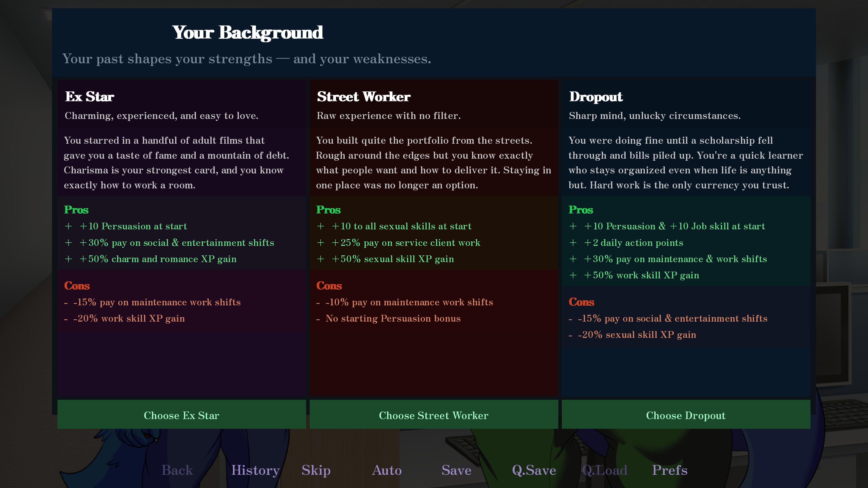The height and width of the screenshot is (488, 868).
Task: Click the Pros heading in Ex Star card
Action: 76,209
